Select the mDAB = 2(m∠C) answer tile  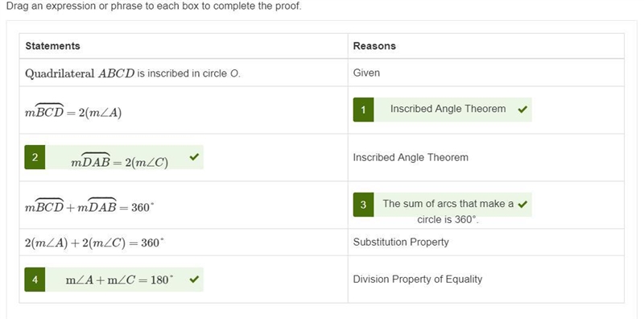(114, 157)
